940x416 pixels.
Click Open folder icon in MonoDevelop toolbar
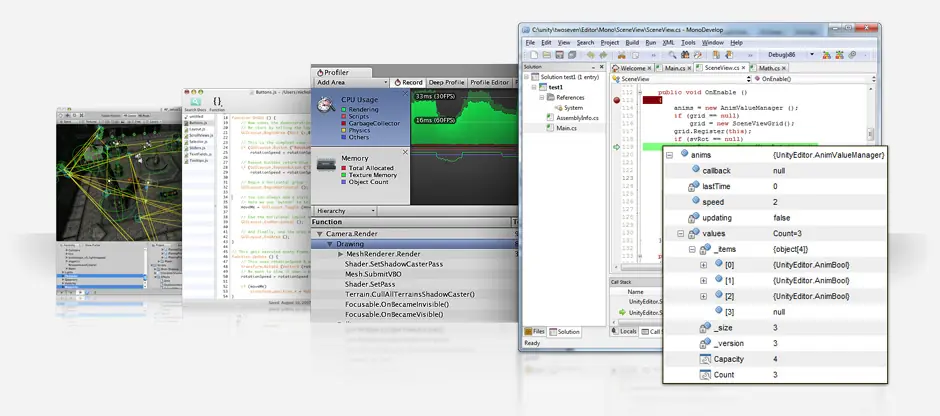[547, 55]
